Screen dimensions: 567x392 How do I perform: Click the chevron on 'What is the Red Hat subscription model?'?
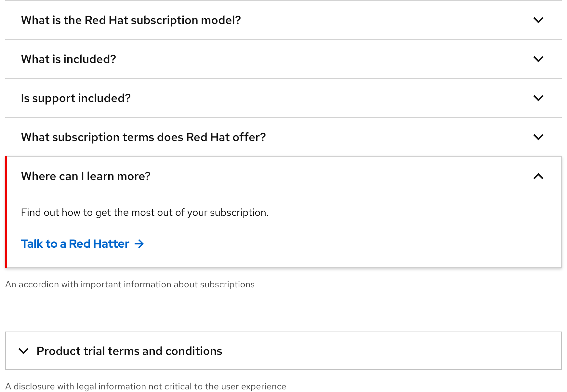(x=538, y=20)
